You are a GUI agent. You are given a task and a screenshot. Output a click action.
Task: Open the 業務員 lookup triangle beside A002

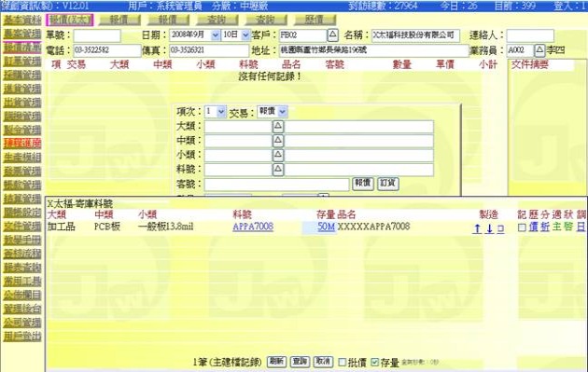[x=539, y=49]
